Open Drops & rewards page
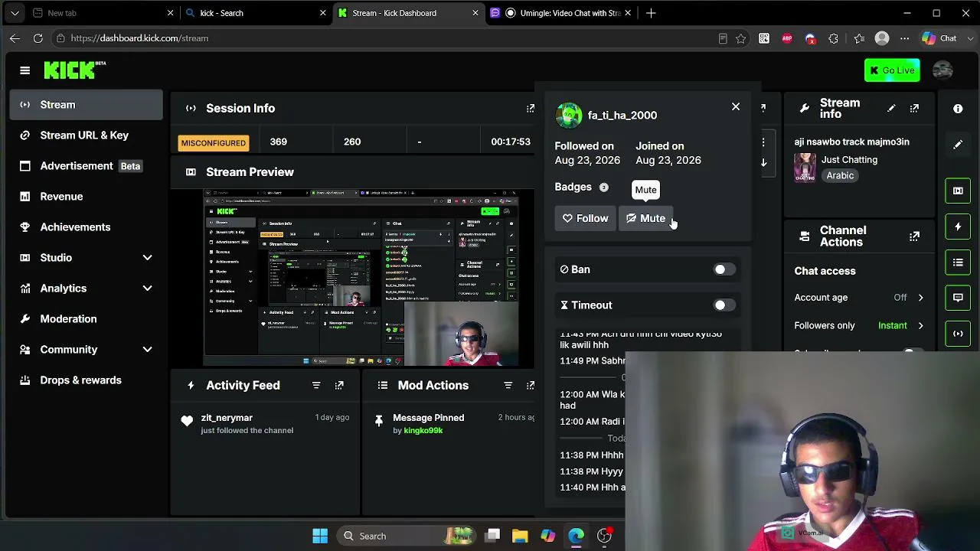The image size is (980, 551). tap(87, 380)
